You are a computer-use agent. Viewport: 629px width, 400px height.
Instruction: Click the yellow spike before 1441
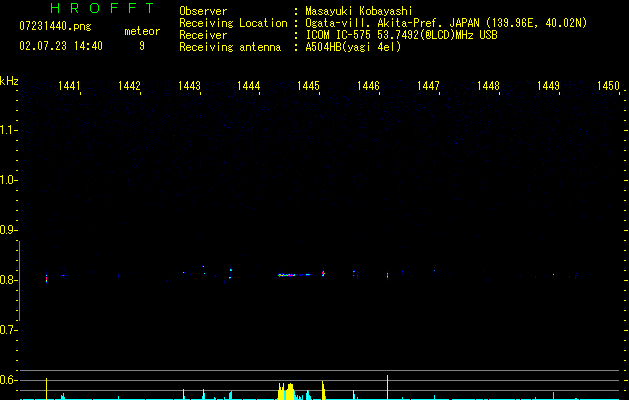tap(47, 388)
